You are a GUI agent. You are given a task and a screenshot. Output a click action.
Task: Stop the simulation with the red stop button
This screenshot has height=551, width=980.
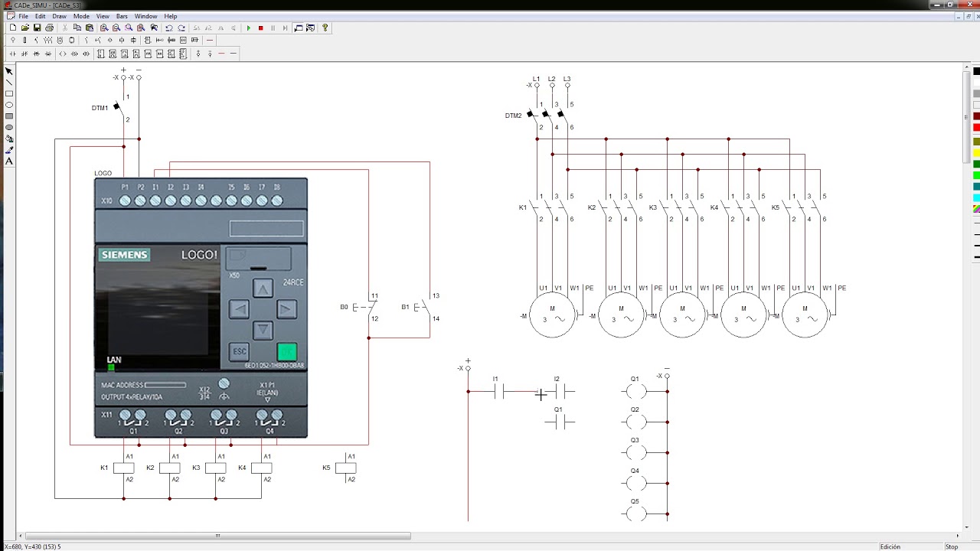(260, 28)
